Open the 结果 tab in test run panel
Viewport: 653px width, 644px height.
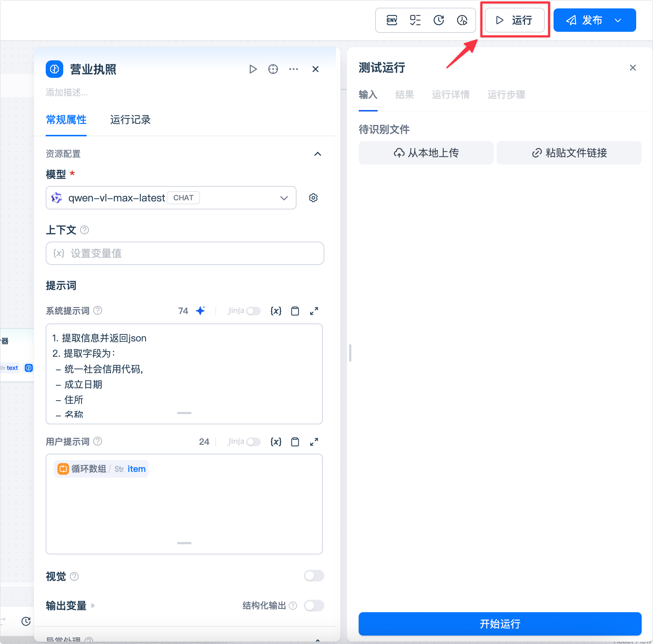404,95
